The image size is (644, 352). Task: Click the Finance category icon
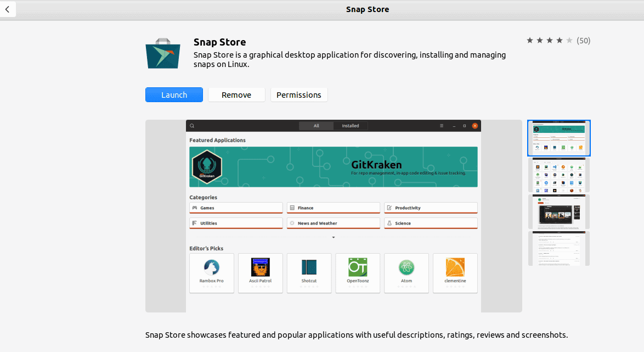pos(292,208)
